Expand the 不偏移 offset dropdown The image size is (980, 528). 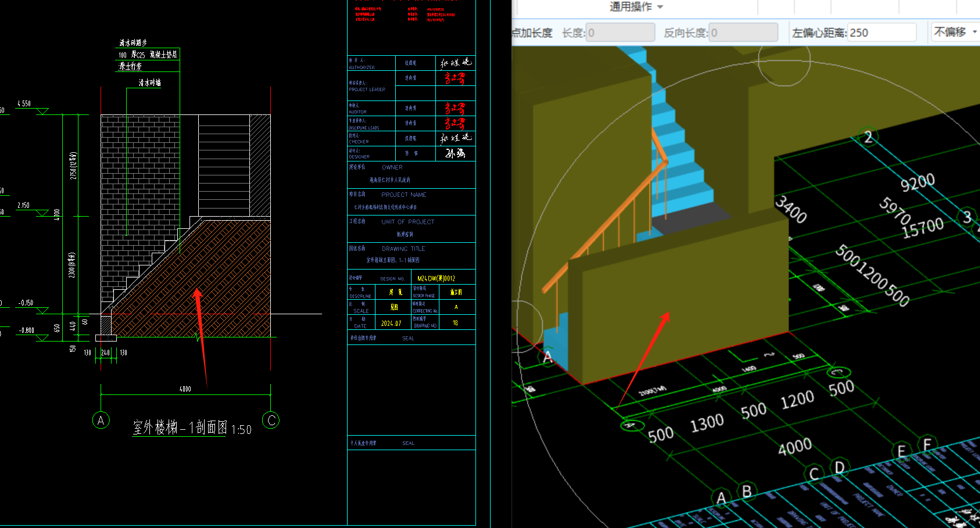pyautogui.click(x=955, y=32)
